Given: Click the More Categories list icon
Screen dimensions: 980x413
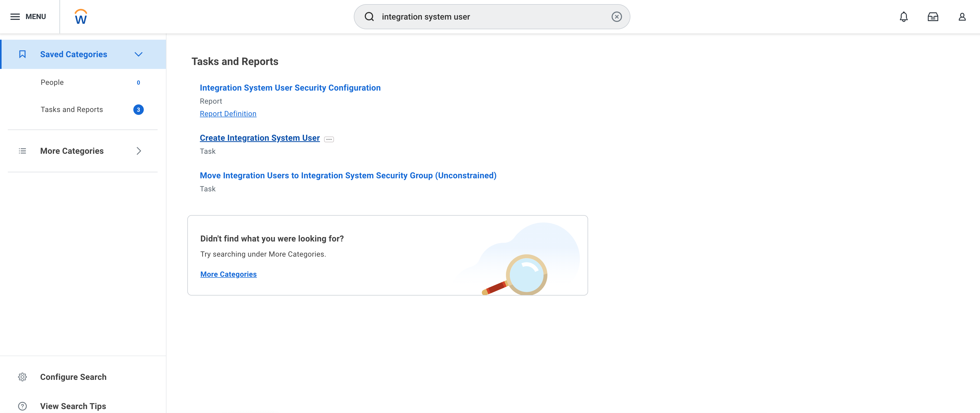Looking at the screenshot, I should (22, 151).
